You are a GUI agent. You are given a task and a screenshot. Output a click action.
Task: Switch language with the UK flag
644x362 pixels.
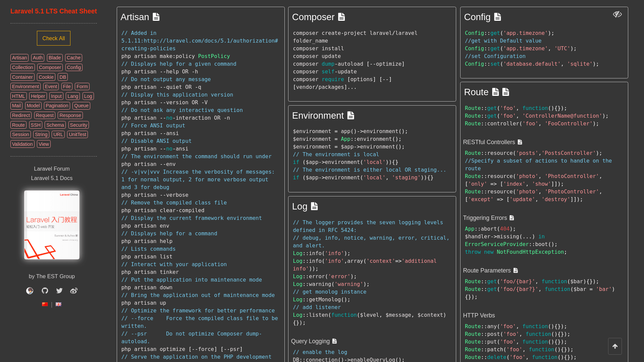click(x=58, y=304)
